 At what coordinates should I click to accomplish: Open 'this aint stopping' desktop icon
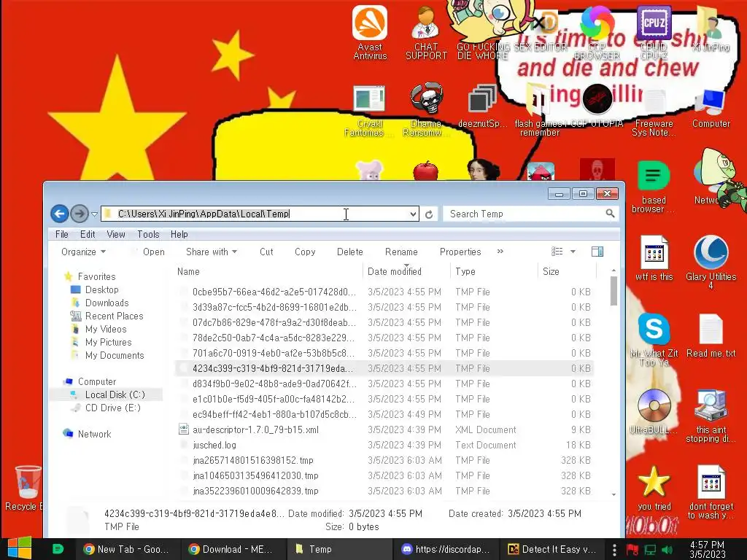pos(711,416)
